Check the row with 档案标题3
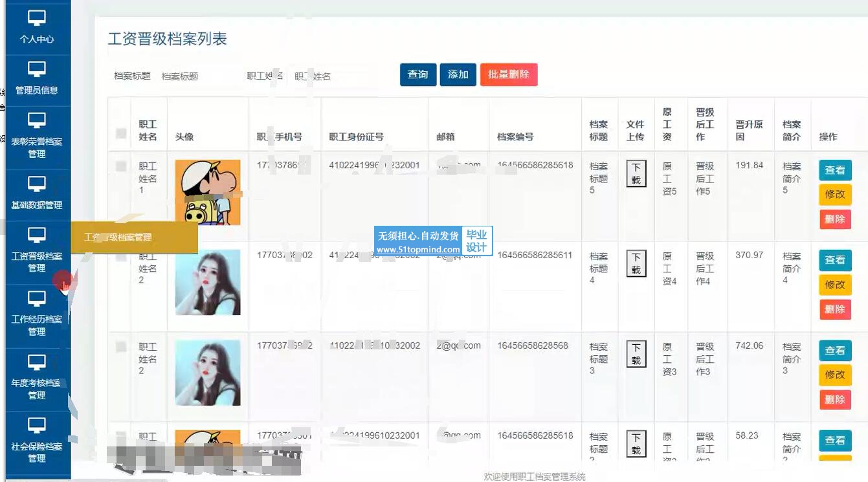Image resolution: width=868 pixels, height=482 pixels. tap(121, 347)
